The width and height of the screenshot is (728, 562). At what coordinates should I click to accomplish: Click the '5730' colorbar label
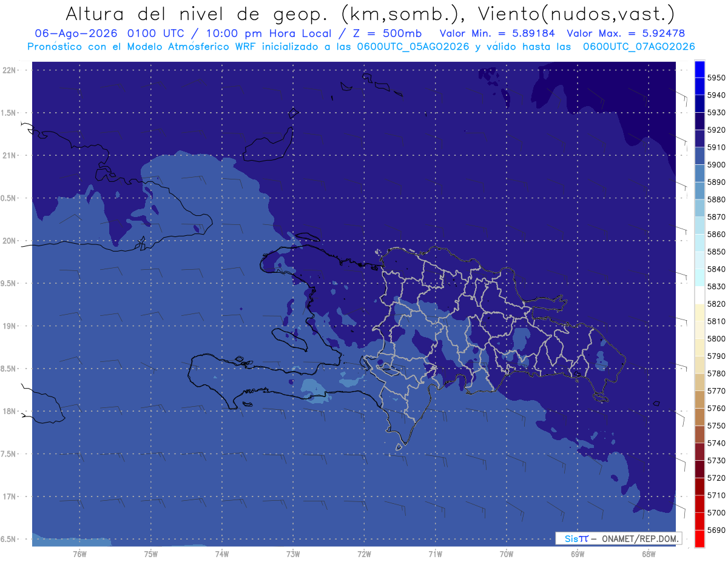[x=716, y=460]
